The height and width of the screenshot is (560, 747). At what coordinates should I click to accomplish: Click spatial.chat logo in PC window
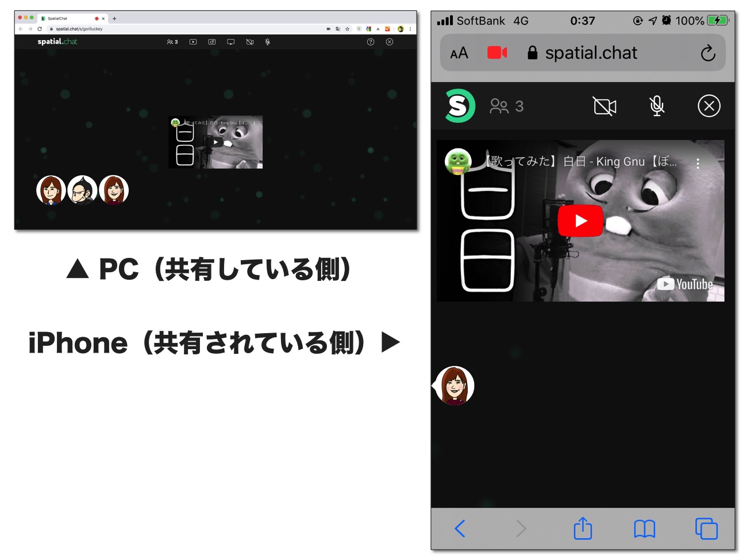click(57, 41)
